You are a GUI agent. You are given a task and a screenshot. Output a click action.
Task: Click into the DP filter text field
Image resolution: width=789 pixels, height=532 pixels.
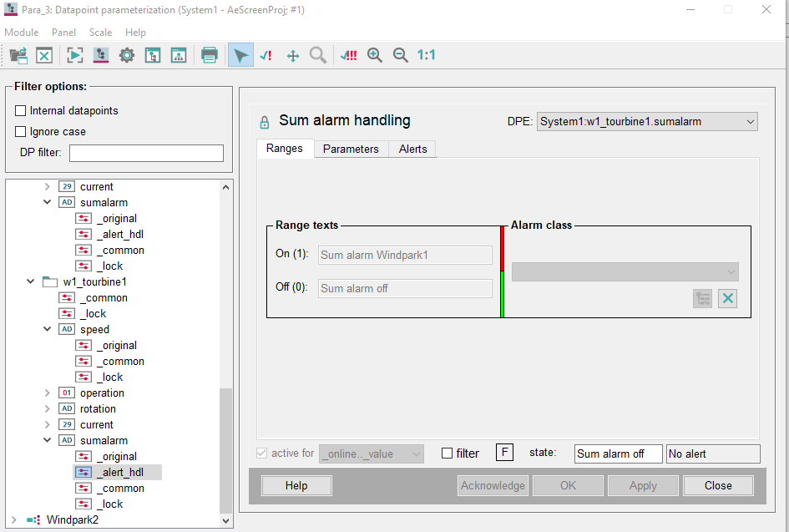click(x=146, y=153)
